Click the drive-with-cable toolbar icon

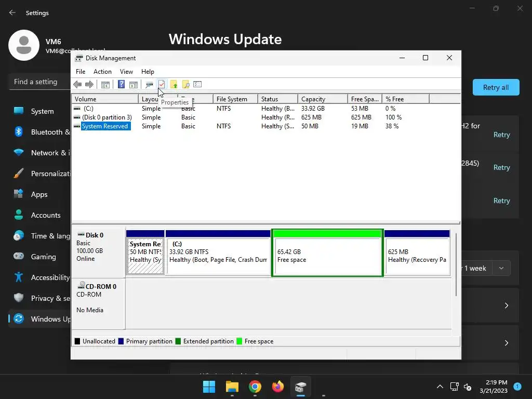pyautogui.click(x=149, y=84)
